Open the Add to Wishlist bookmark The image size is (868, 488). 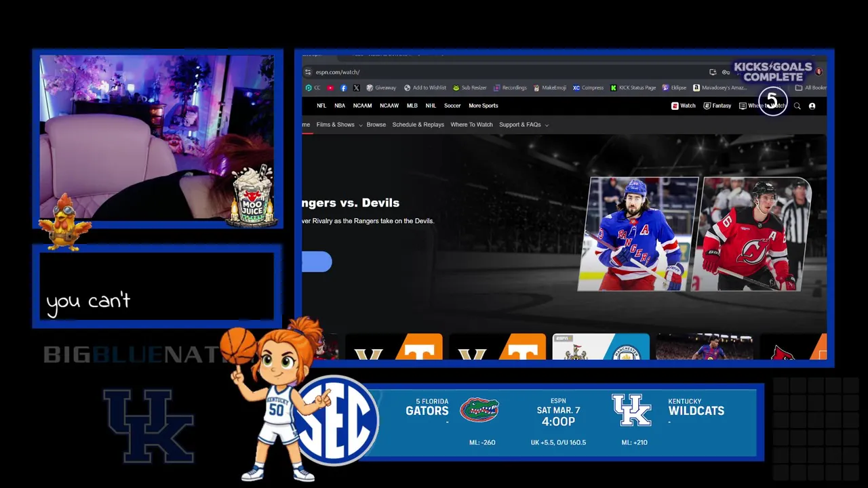click(x=425, y=87)
